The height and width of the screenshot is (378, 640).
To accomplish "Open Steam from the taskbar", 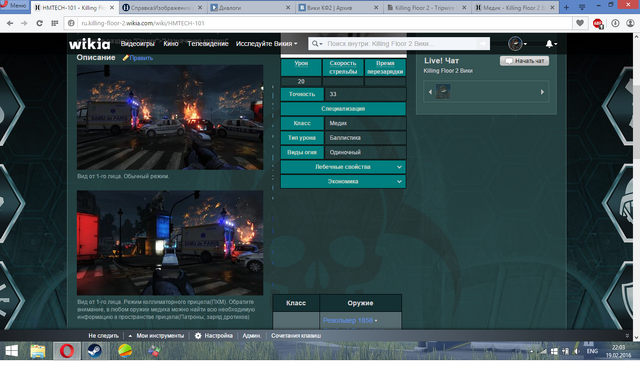I will [x=95, y=351].
